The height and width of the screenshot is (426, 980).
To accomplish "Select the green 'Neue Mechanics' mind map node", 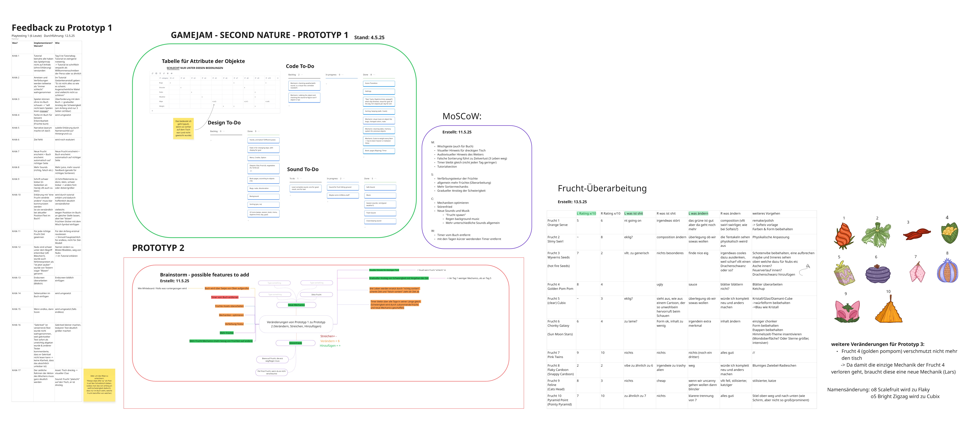I will click(296, 305).
